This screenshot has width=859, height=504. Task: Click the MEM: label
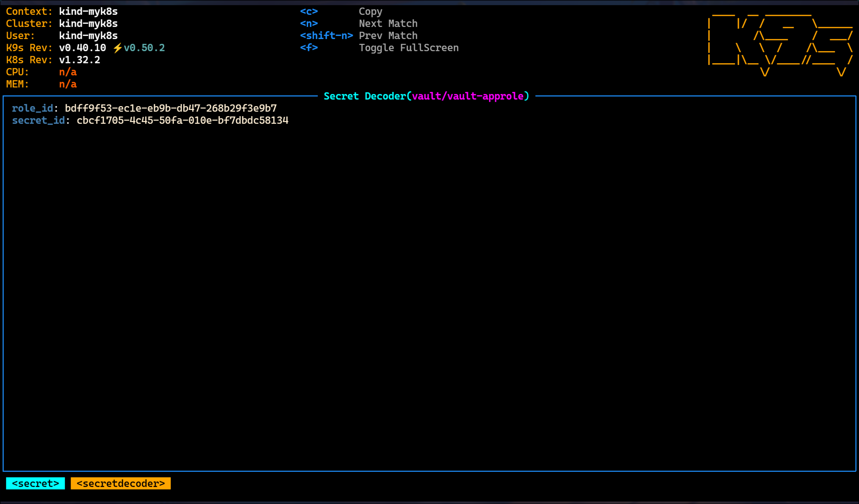(x=18, y=84)
